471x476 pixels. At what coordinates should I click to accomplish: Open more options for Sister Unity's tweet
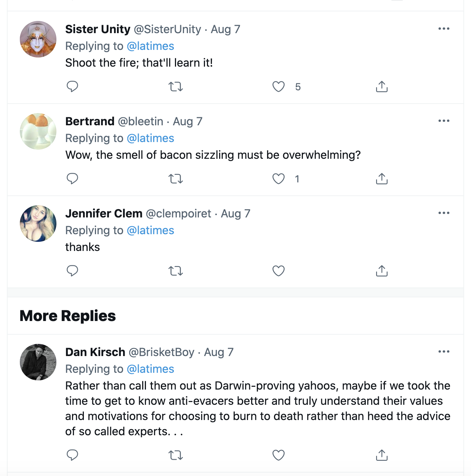[x=444, y=29]
